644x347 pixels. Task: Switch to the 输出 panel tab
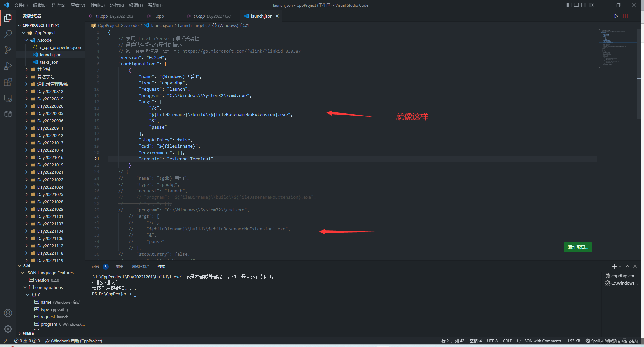[119, 266]
